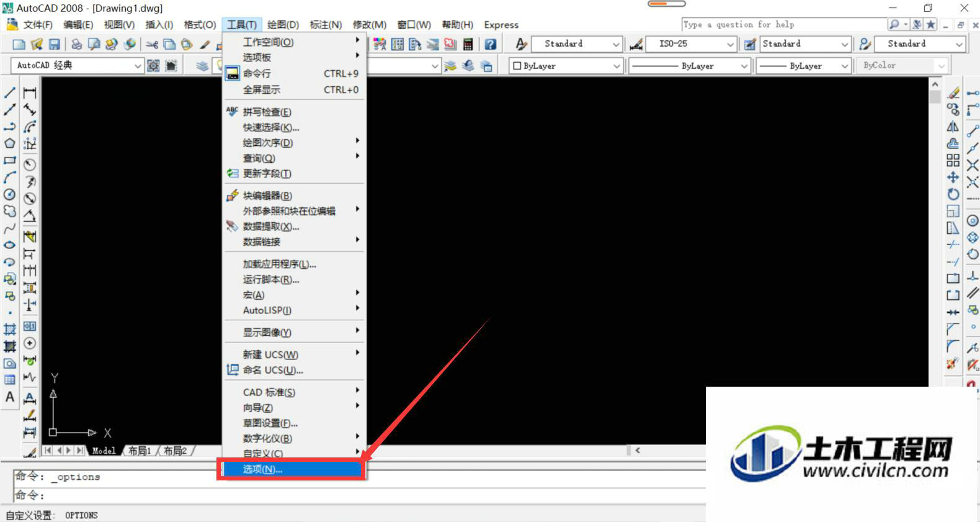This screenshot has height=522, width=980.
Task: Select the Rectangle draw tool
Action: 10,160
